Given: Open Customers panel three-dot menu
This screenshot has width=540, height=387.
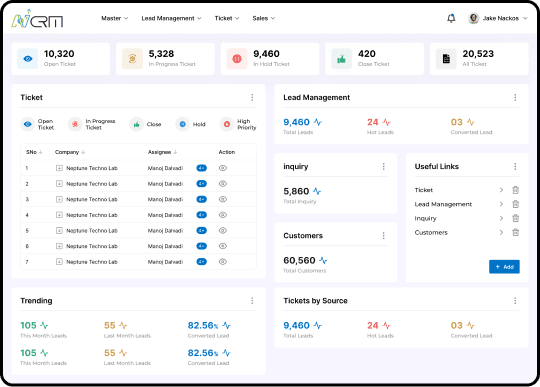Looking at the screenshot, I should pos(383,236).
